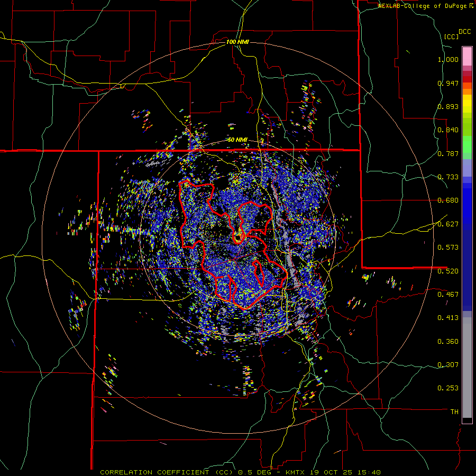The width and height of the screenshot is (476, 476).
Task: Click the KMTX radar site identifier
Action: coord(296,472)
